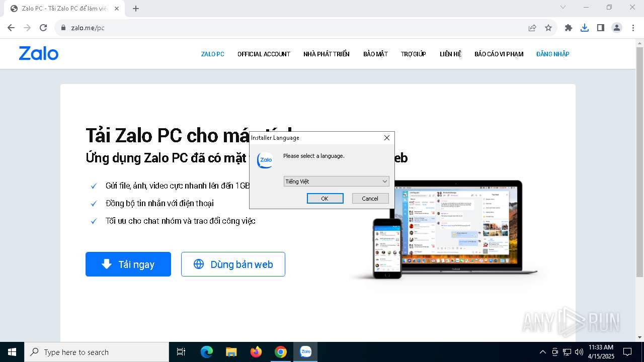This screenshot has width=644, height=362.
Task: Click the laptop and phone promo image
Action: tap(448, 230)
